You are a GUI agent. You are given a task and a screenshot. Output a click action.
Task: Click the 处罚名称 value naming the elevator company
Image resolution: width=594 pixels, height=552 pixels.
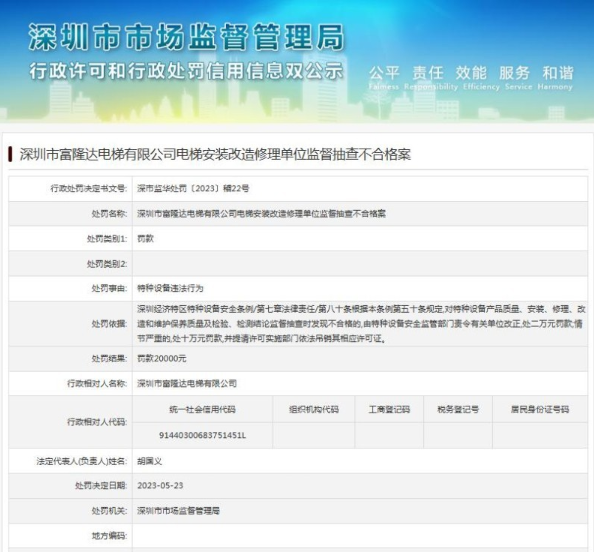tap(261, 214)
